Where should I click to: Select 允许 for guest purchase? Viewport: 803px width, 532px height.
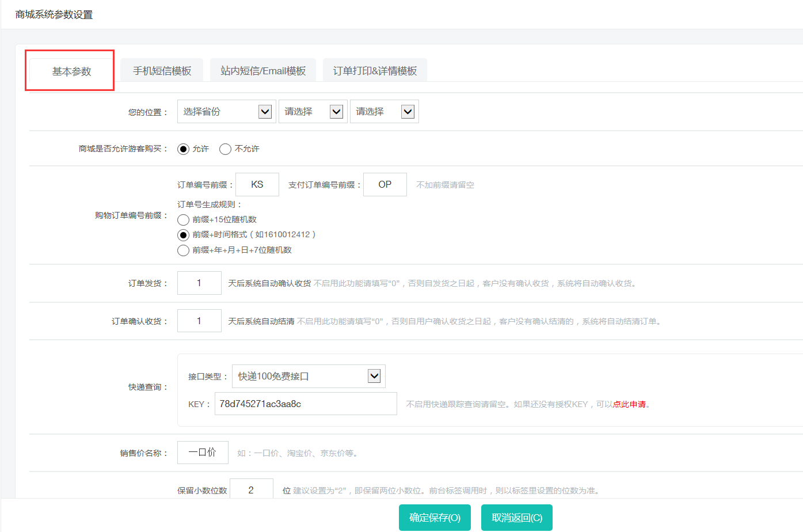point(184,149)
